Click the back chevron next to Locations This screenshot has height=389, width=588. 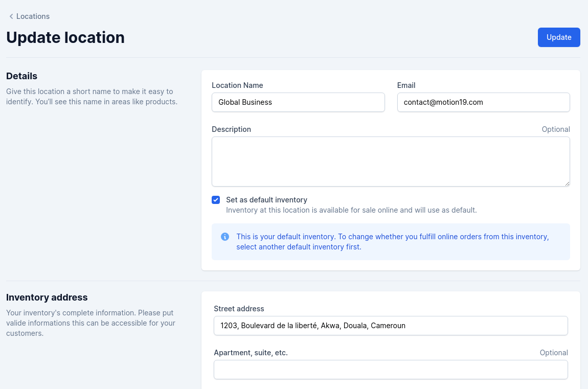(11, 16)
